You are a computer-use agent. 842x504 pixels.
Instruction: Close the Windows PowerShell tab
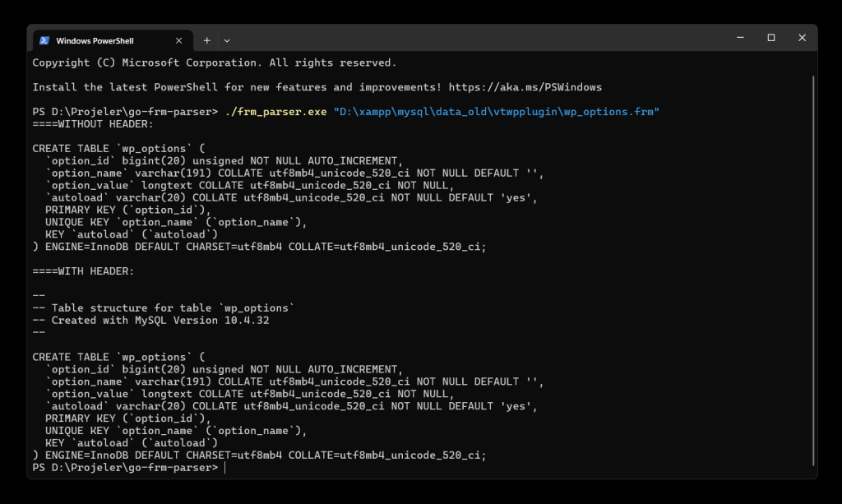[x=179, y=40]
